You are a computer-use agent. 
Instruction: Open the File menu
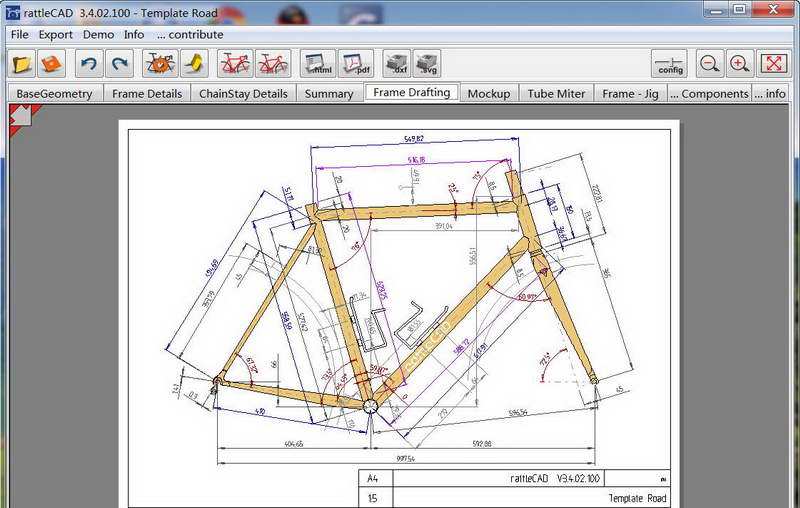pyautogui.click(x=19, y=35)
